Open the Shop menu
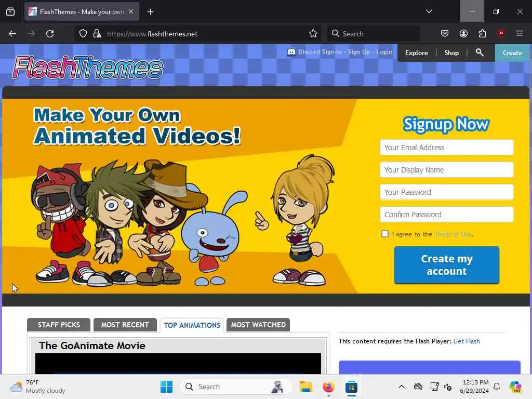This screenshot has width=532, height=399. coord(451,53)
